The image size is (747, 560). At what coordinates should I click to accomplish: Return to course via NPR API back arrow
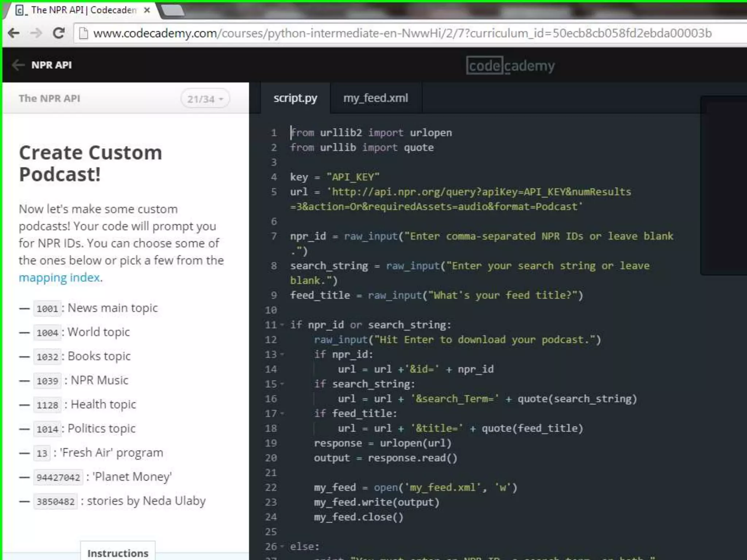pyautogui.click(x=18, y=65)
